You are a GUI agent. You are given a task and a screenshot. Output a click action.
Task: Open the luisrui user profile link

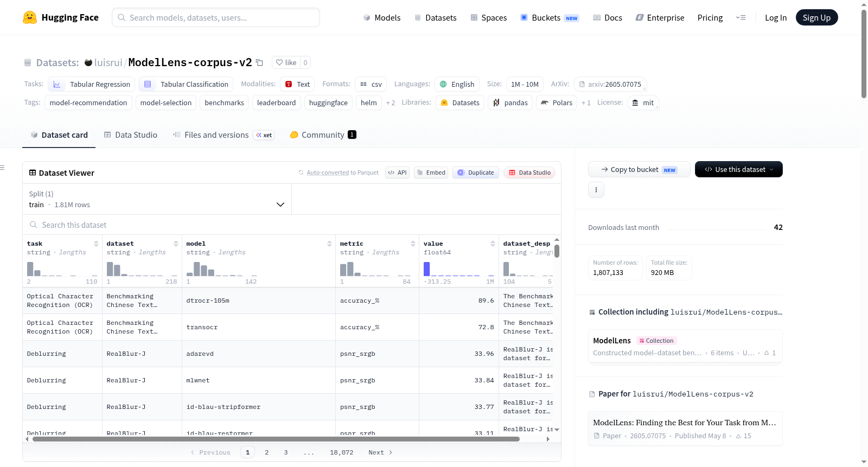[108, 62]
